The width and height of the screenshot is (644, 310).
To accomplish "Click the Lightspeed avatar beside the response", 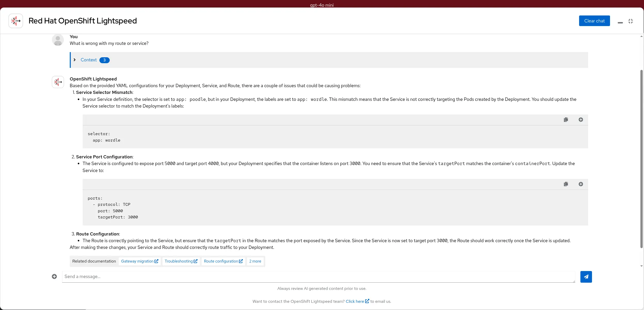I will click(x=58, y=82).
